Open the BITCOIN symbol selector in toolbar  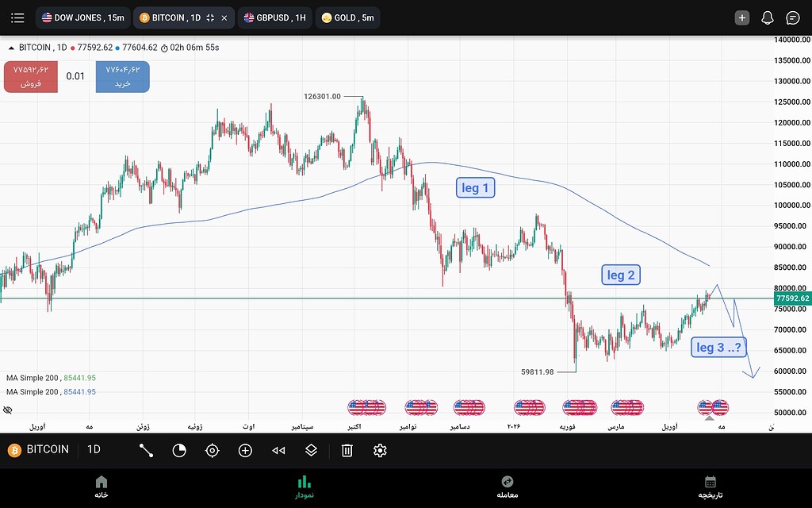40,449
